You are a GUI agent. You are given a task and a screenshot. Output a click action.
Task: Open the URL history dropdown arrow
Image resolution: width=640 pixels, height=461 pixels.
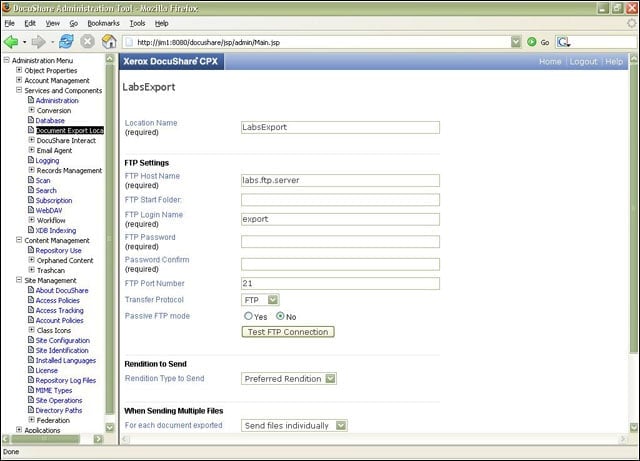point(516,42)
